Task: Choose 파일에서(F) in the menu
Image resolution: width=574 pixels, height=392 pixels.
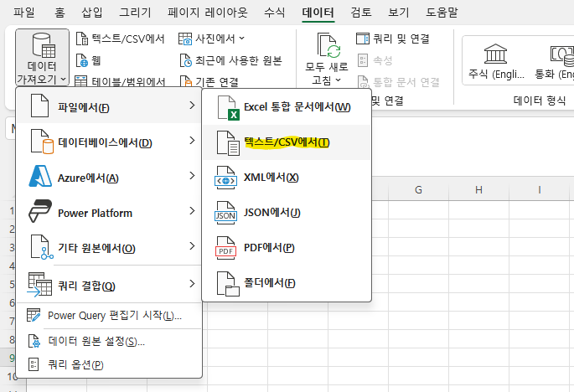Action: point(109,106)
